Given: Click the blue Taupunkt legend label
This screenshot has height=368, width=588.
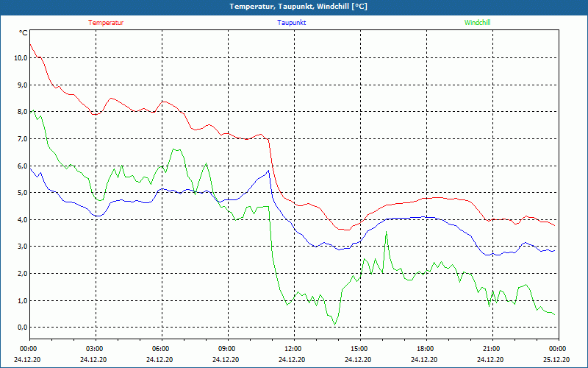Looking at the screenshot, I should point(291,23).
